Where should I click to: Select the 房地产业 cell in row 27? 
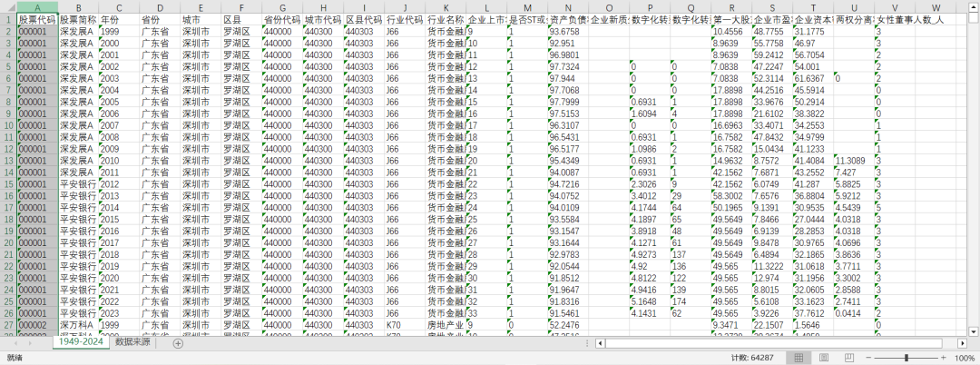[x=445, y=324]
